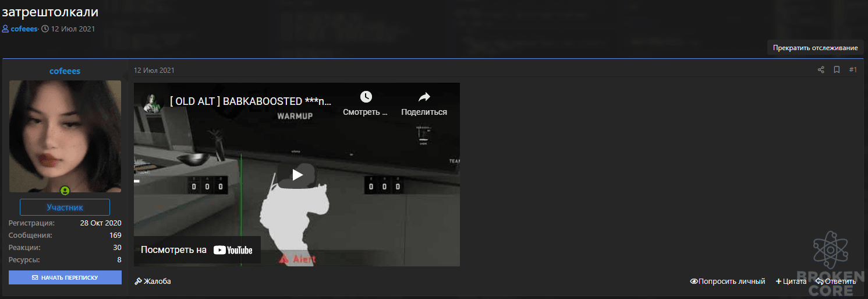Viewport: 868px width, 299px height.
Task: Open the YouTube channel avatar in video
Action: (152, 102)
